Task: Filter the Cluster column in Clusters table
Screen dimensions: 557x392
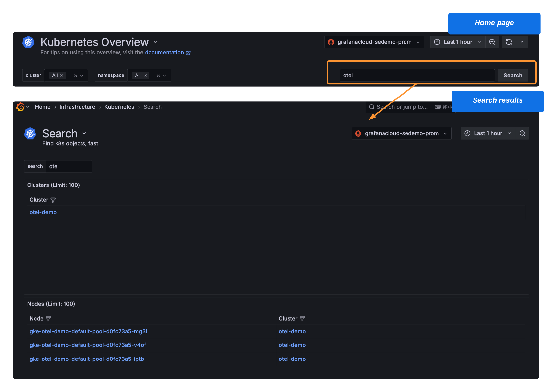Action: click(x=53, y=200)
